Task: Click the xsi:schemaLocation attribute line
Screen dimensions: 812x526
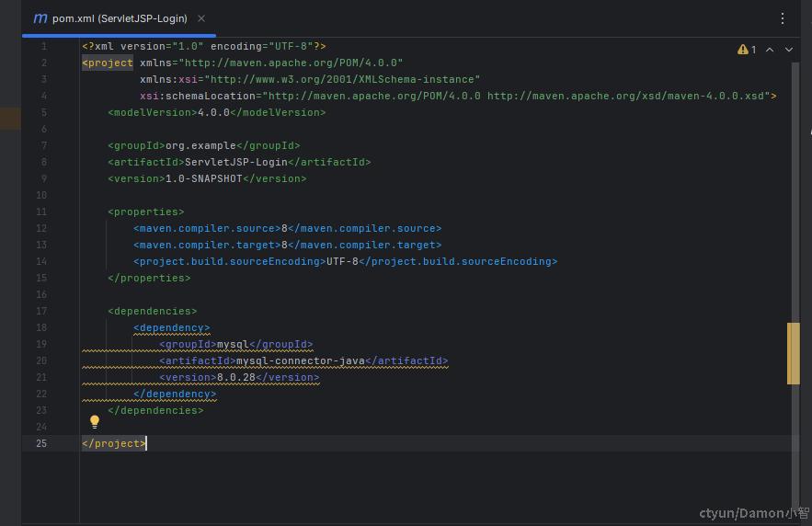Action: 458,96
